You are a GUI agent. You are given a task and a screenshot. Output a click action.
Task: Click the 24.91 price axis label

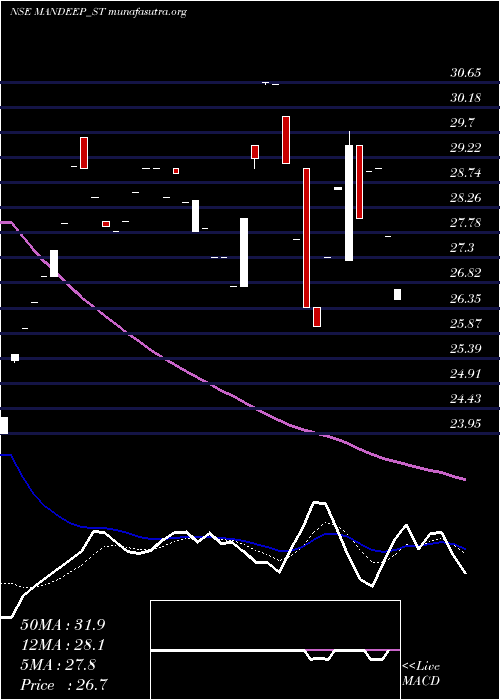coord(466,373)
